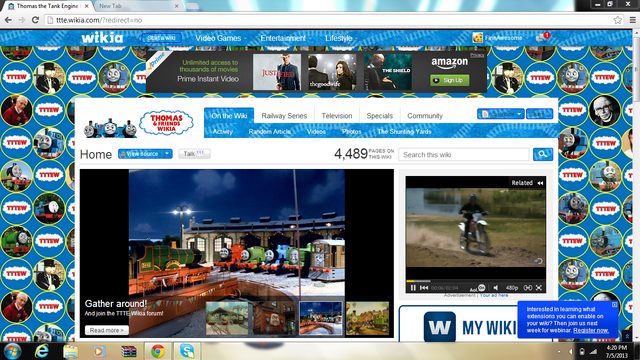This screenshot has width=640, height=360.
Task: Focus the Search this wiki field
Action: pos(464,155)
